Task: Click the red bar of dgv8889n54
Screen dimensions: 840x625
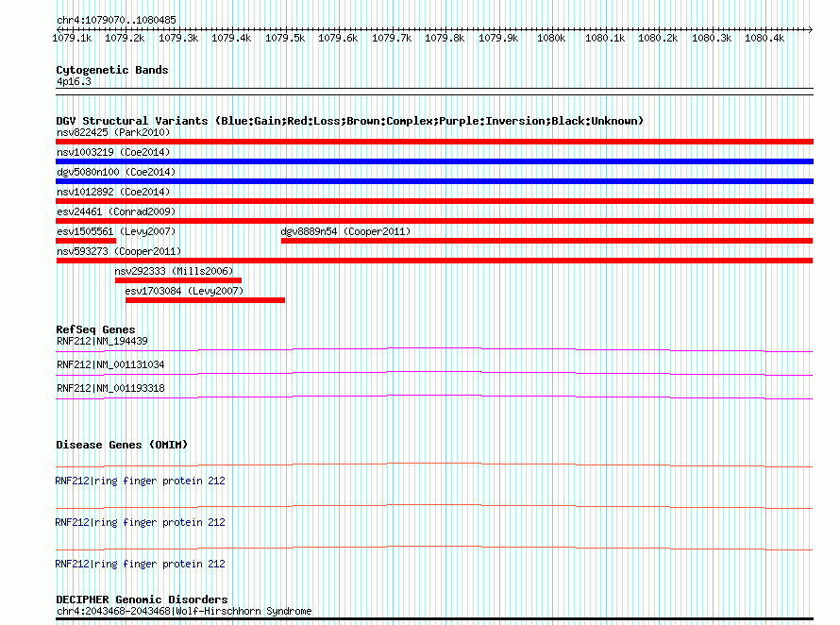Action: click(547, 241)
